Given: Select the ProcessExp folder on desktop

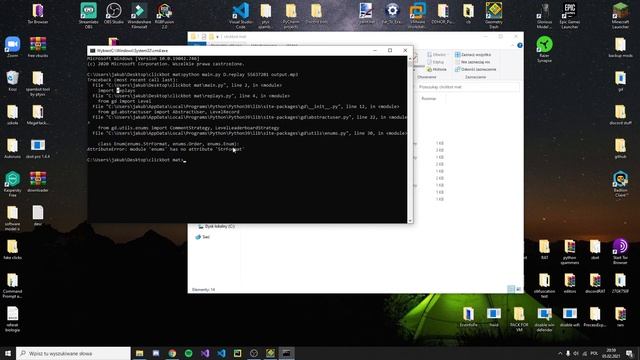Looking at the screenshot, I should point(595,317).
